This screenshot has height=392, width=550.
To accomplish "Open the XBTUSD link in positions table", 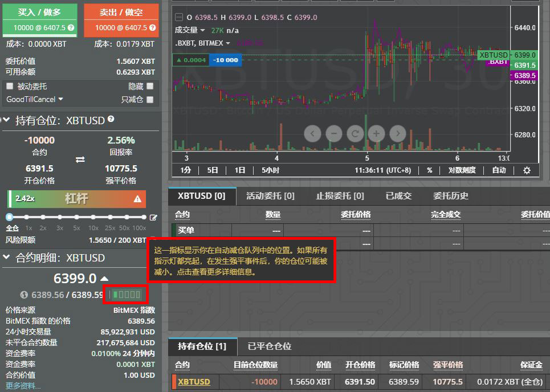I will [x=194, y=382].
